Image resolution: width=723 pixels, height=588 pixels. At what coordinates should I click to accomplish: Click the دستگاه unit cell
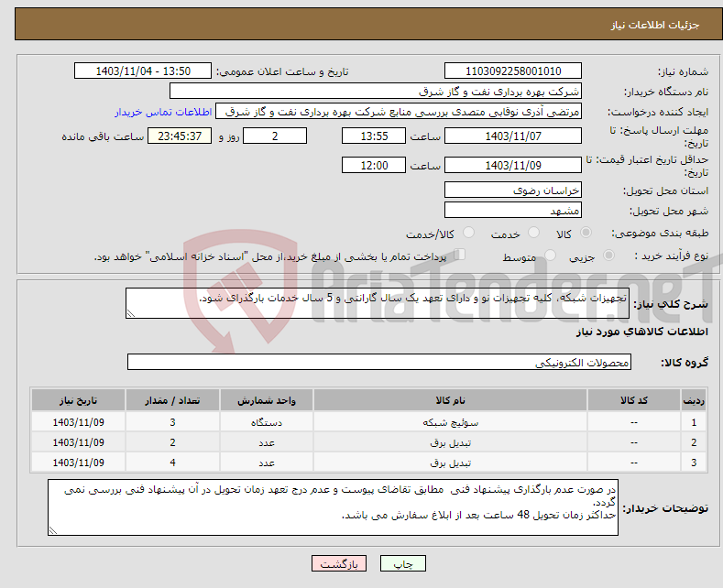tap(267, 422)
